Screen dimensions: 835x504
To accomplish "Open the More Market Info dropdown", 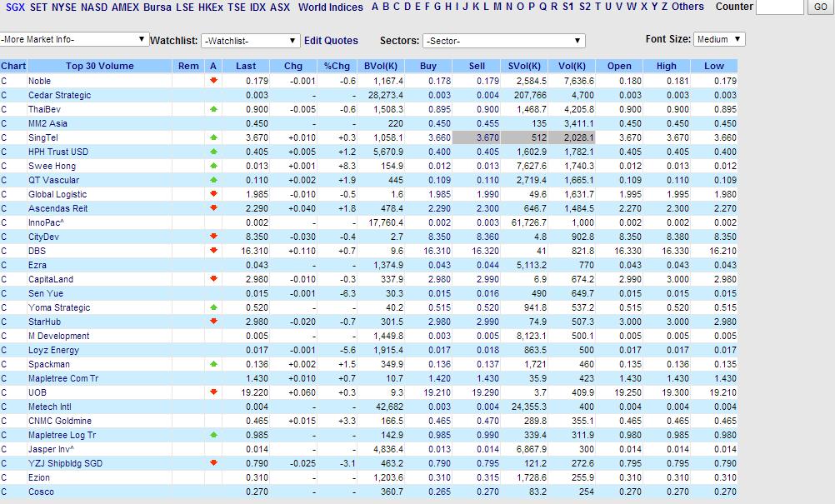I will 74,39.
